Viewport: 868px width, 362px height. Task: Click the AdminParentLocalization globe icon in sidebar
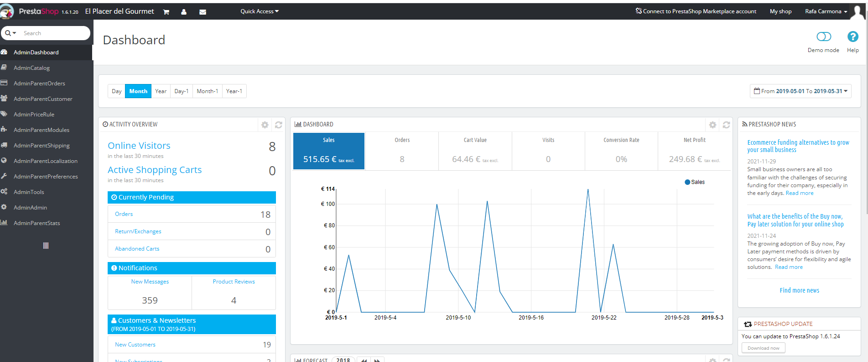[x=4, y=161]
